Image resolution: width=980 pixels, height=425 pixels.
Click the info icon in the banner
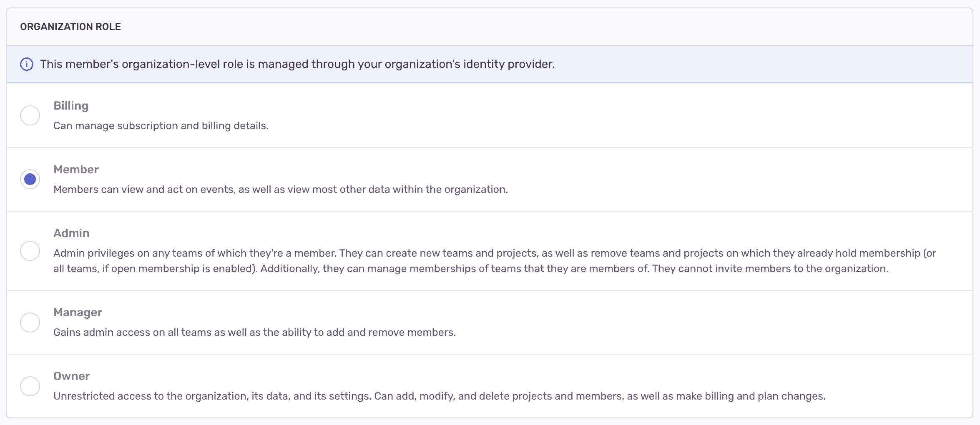[x=27, y=64]
